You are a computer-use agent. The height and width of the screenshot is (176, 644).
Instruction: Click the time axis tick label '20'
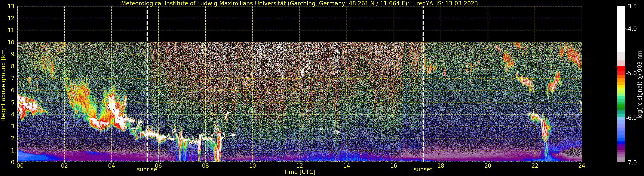488,166
